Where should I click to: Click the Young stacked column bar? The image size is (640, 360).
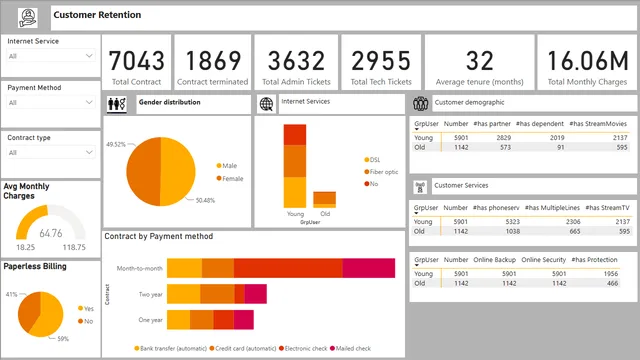coord(295,166)
